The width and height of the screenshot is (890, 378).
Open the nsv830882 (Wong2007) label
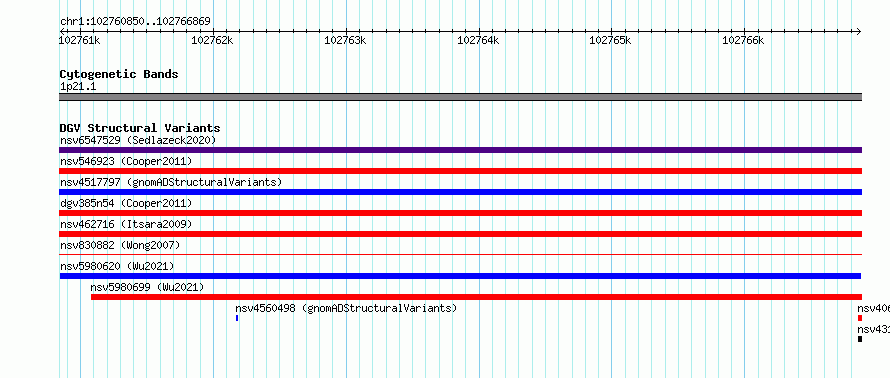[x=120, y=245]
